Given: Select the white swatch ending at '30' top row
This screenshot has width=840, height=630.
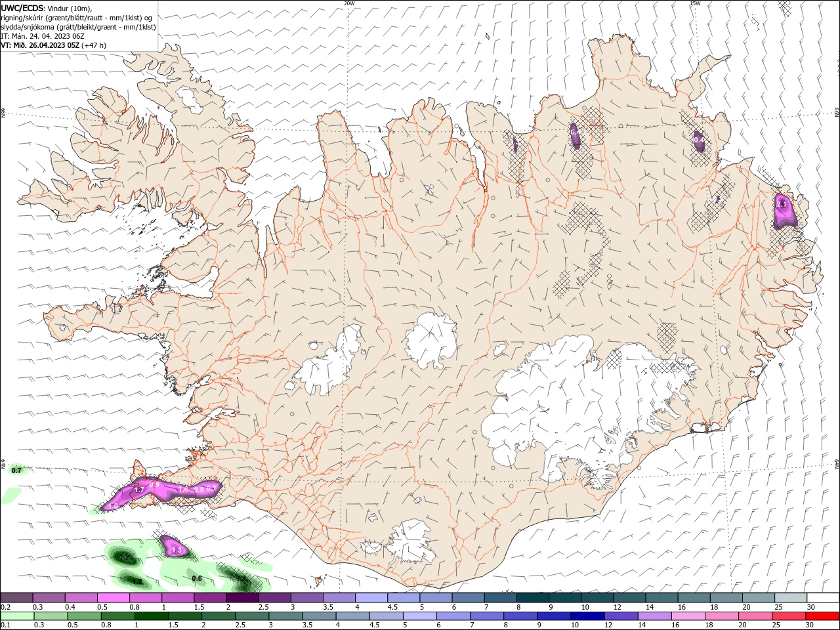Looking at the screenshot, I should click(x=823, y=598).
